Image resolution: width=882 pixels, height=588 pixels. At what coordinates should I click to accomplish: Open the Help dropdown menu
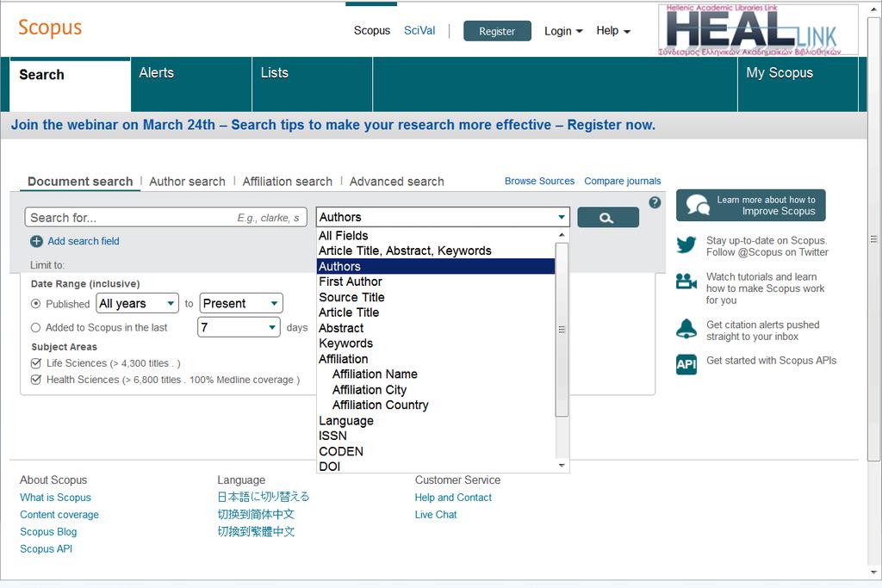tap(613, 31)
